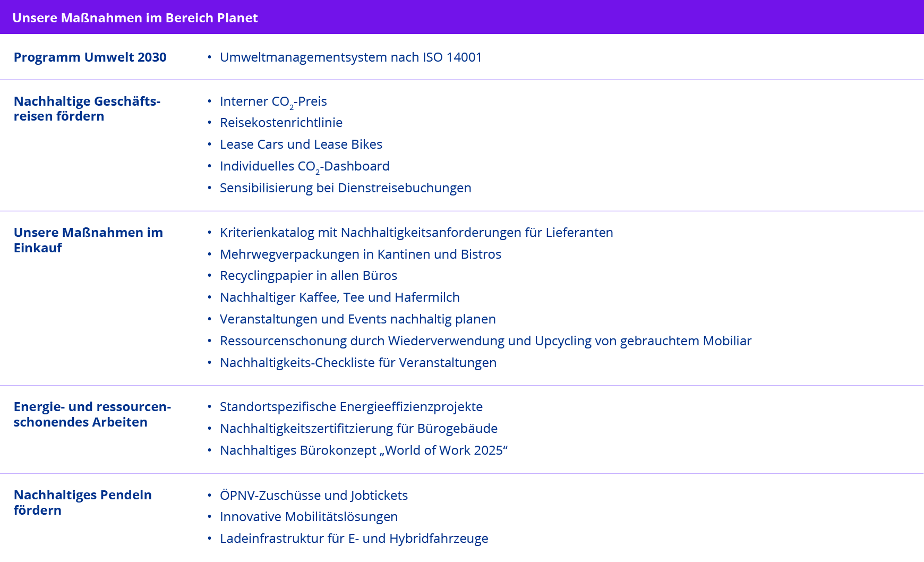
Task: Click the 'Energie- und ressourcenschonendes Arbeiten' heading
Action: tap(92, 414)
